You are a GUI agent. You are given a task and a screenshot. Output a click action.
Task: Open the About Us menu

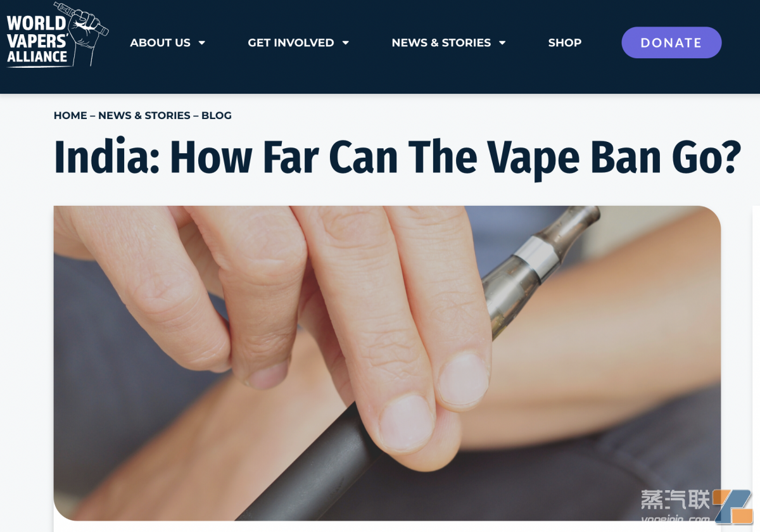click(160, 42)
